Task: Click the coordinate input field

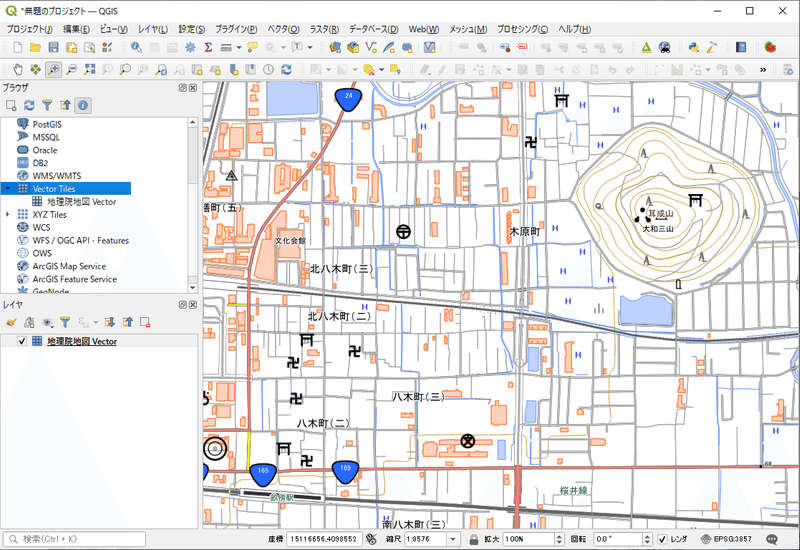Action: (324, 539)
